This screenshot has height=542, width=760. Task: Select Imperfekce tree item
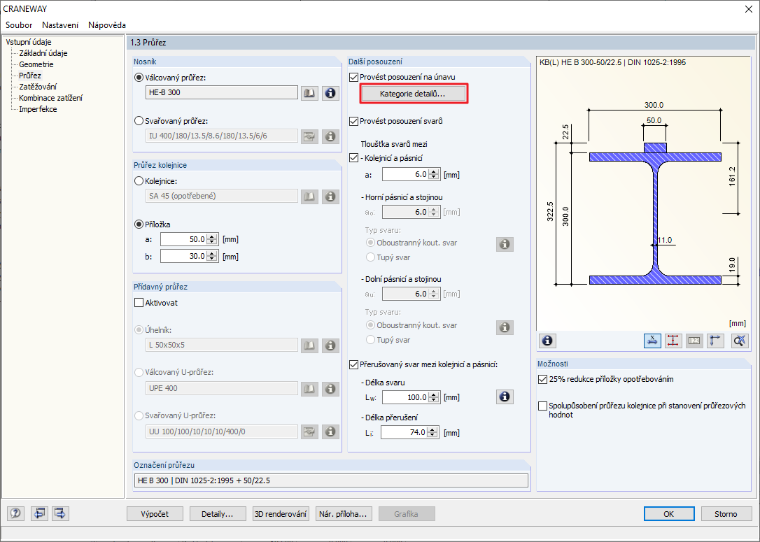(38, 109)
